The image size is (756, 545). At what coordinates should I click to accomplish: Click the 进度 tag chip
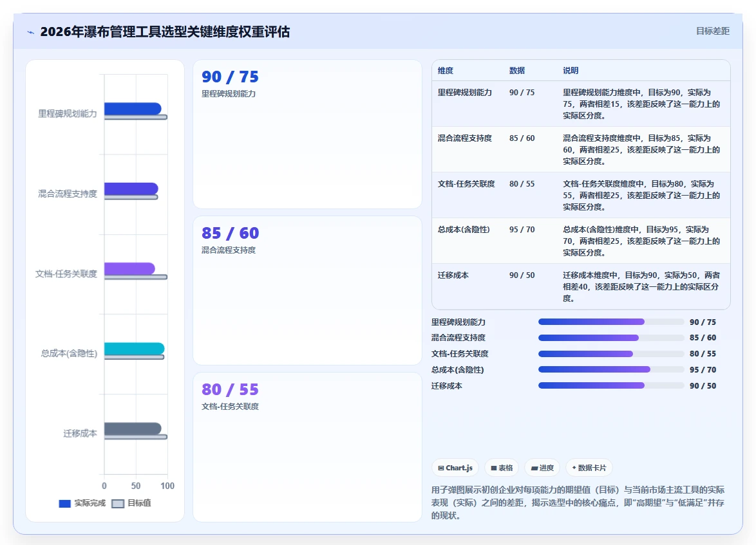542,467
